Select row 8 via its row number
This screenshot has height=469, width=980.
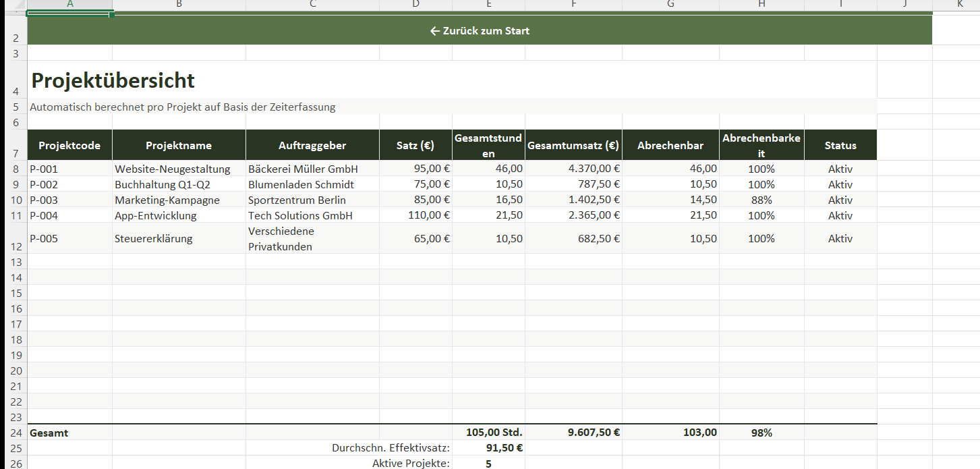tap(16, 169)
